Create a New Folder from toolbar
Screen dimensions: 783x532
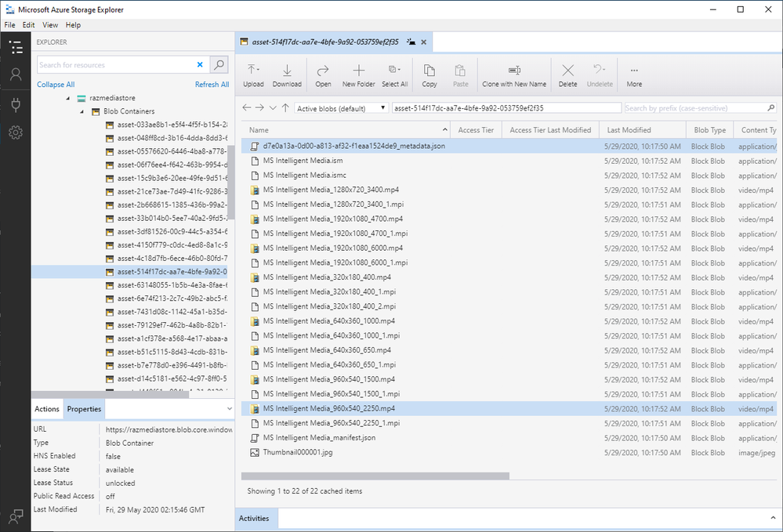358,75
